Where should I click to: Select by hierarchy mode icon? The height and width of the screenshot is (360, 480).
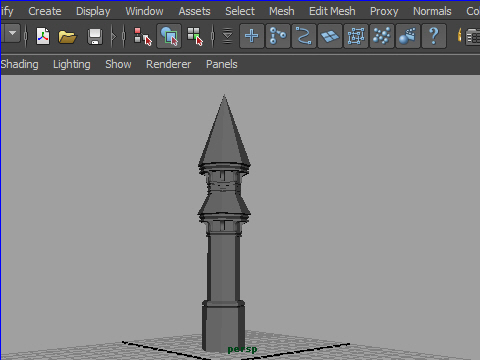pos(143,36)
